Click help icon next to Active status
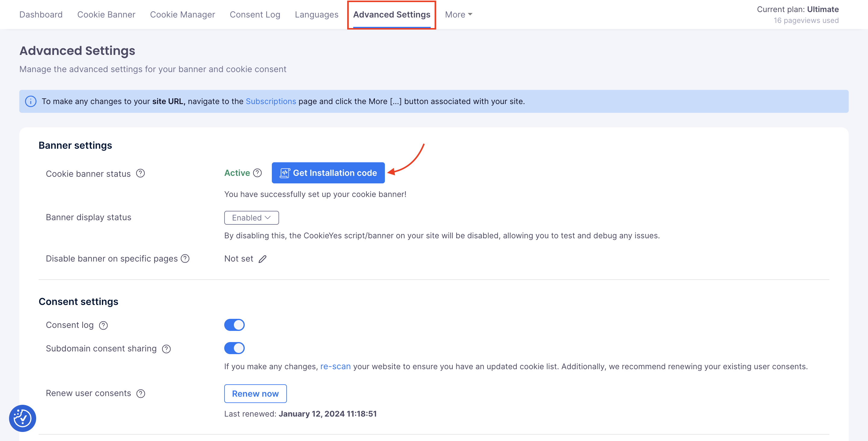The image size is (868, 441). click(257, 173)
